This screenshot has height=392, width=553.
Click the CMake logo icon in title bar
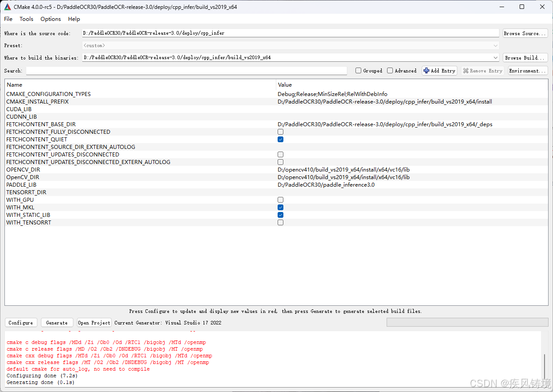7,7
